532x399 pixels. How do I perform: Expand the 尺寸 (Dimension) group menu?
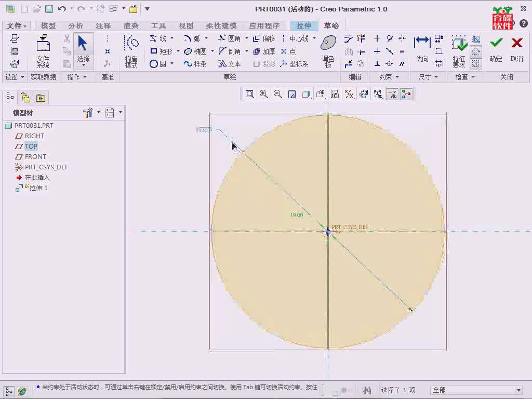click(428, 77)
